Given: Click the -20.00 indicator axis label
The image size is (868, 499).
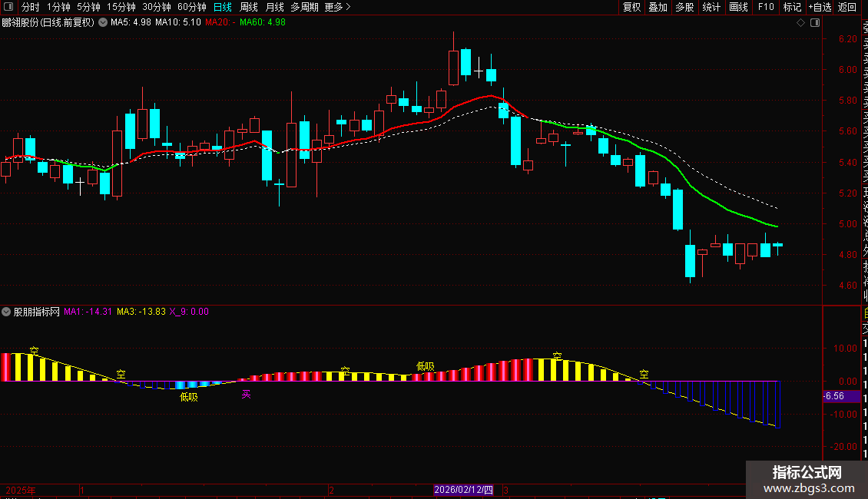Looking at the screenshot, I should point(843,447).
